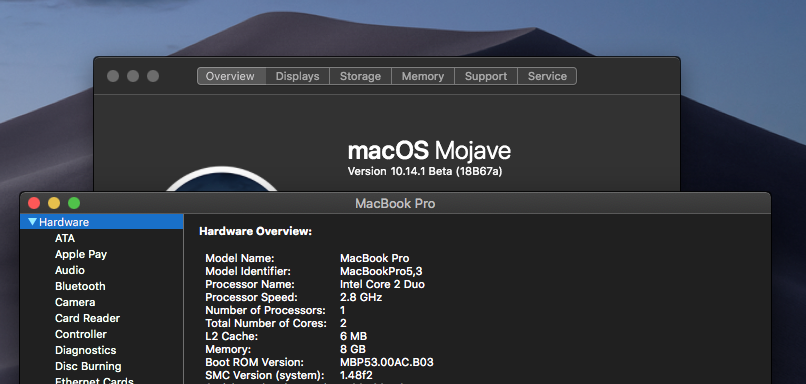Close the About This Mac window
Image resolution: width=806 pixels, height=384 pixels.
[x=113, y=76]
